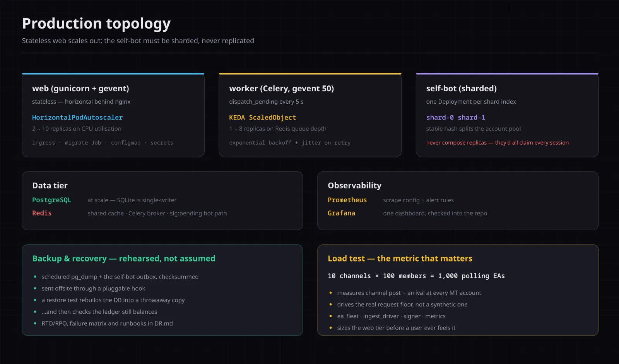Click the 'Observability' heading
Screen dimensions: 619x364
(x=354, y=186)
